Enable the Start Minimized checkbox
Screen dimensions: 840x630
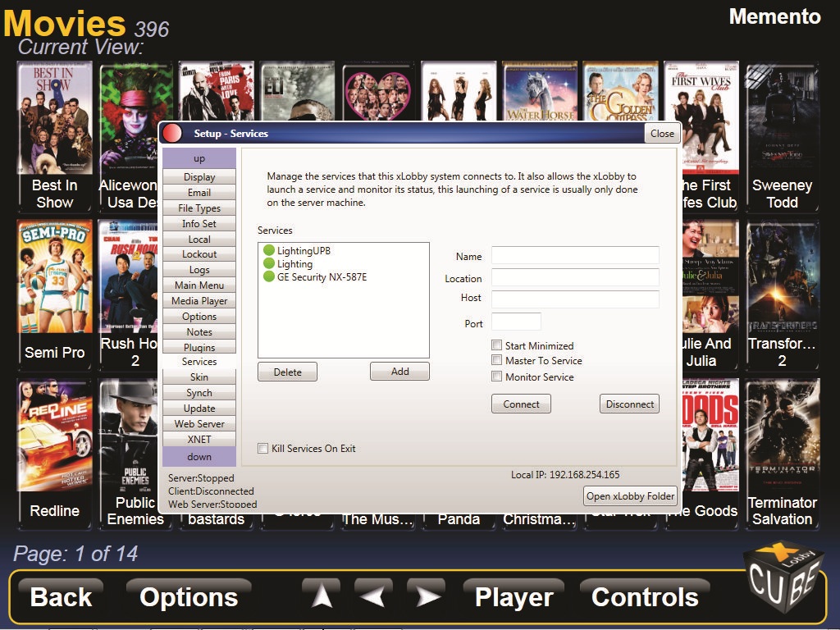tap(496, 345)
